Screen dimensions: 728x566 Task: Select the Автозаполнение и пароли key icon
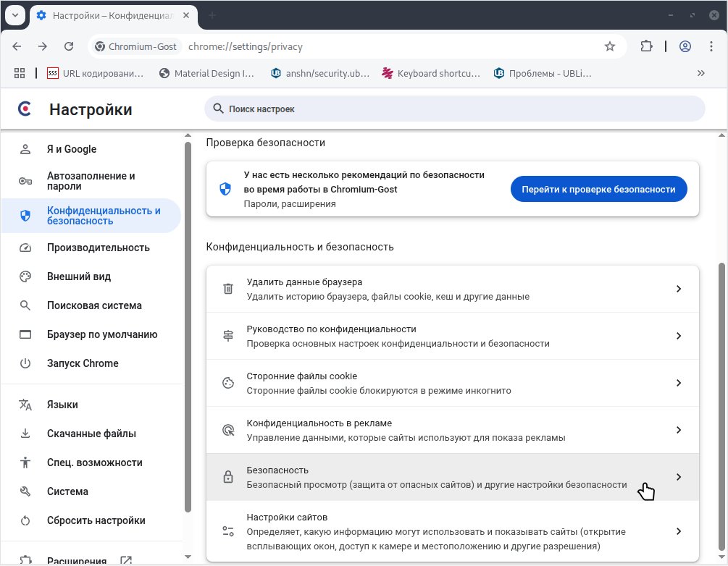click(24, 180)
